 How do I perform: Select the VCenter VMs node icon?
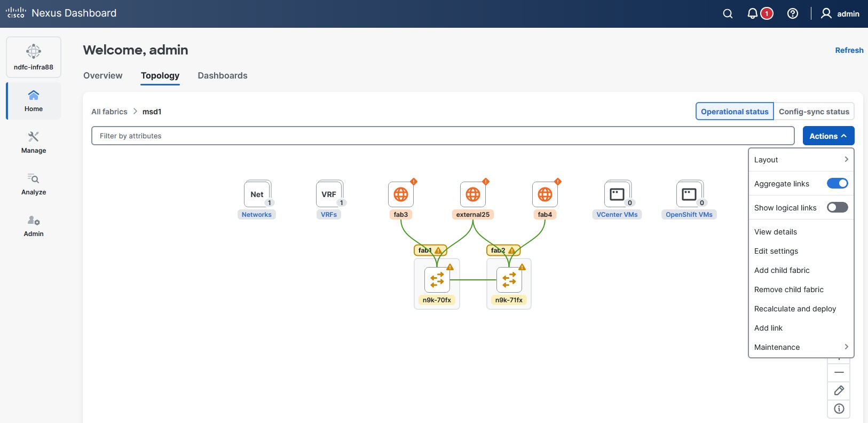tap(618, 194)
